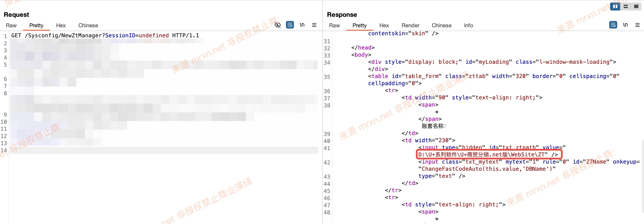
Task: Click the <body> tag in the response
Action: point(361,55)
